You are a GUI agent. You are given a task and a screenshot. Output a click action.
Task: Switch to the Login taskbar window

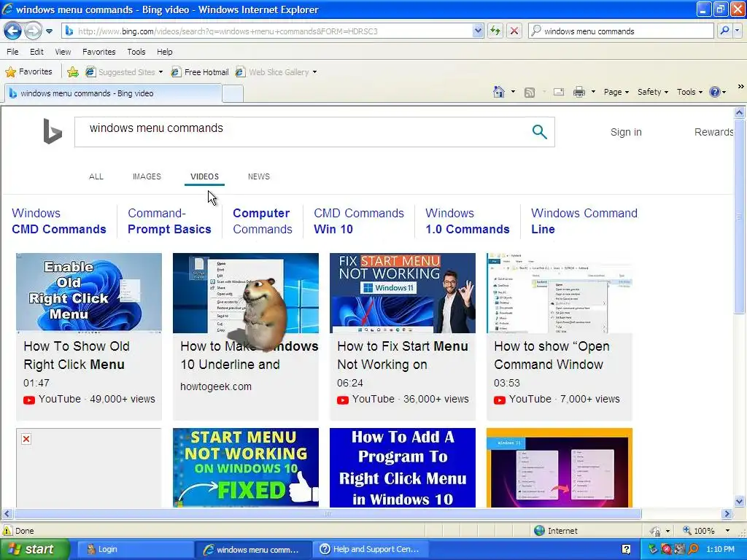click(x=134, y=550)
